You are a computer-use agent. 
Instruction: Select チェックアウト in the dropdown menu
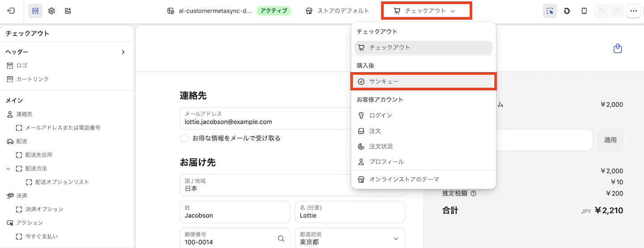(424, 47)
